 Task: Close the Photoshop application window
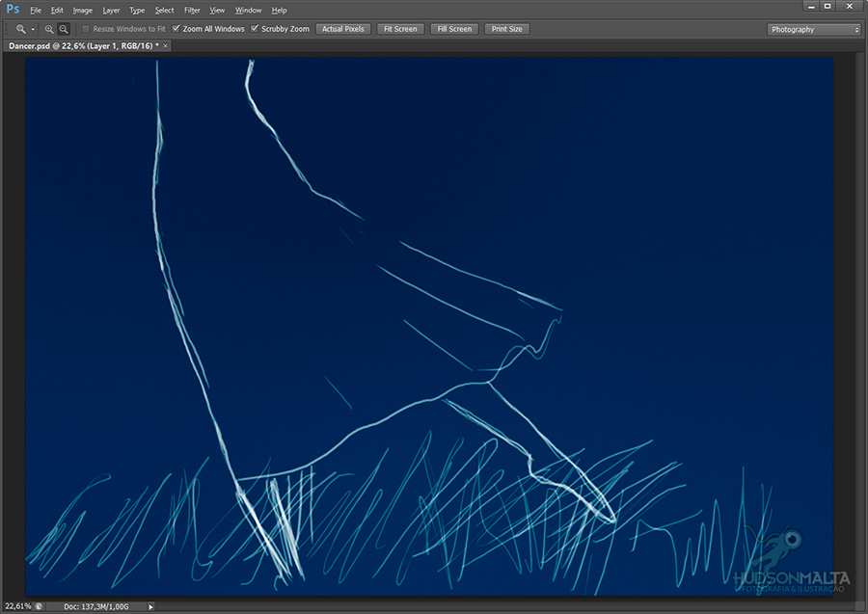[x=849, y=7]
